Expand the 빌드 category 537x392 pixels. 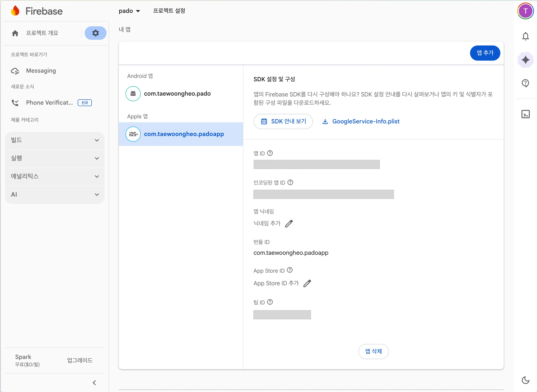pos(55,140)
